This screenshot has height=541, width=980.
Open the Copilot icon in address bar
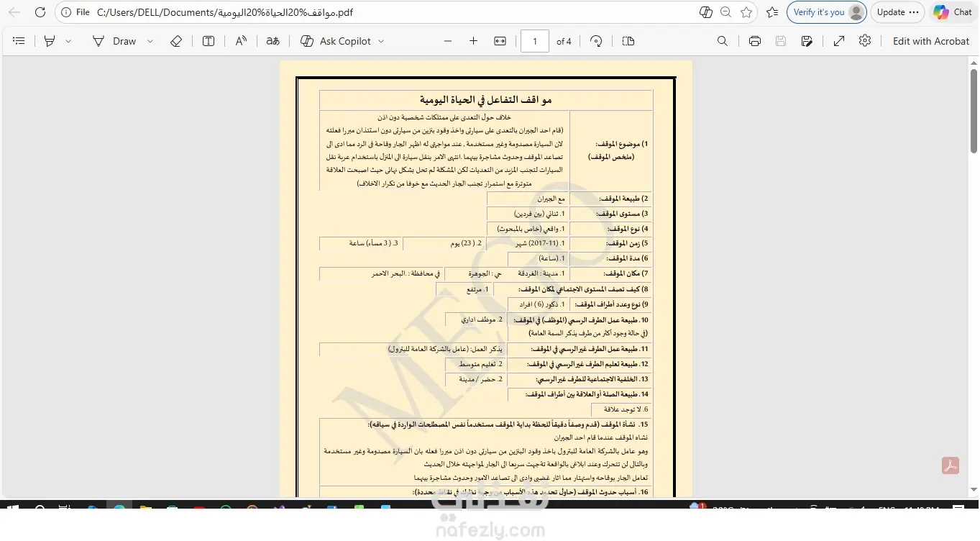tap(705, 12)
